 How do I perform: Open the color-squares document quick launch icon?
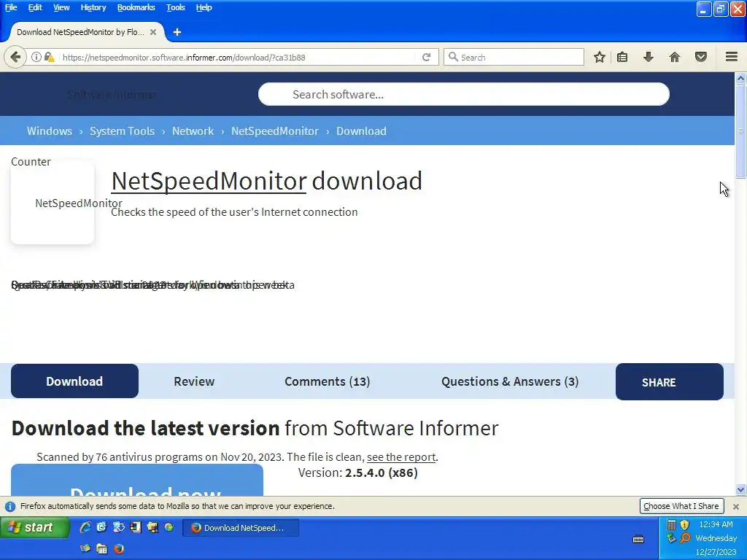pyautogui.click(x=135, y=527)
